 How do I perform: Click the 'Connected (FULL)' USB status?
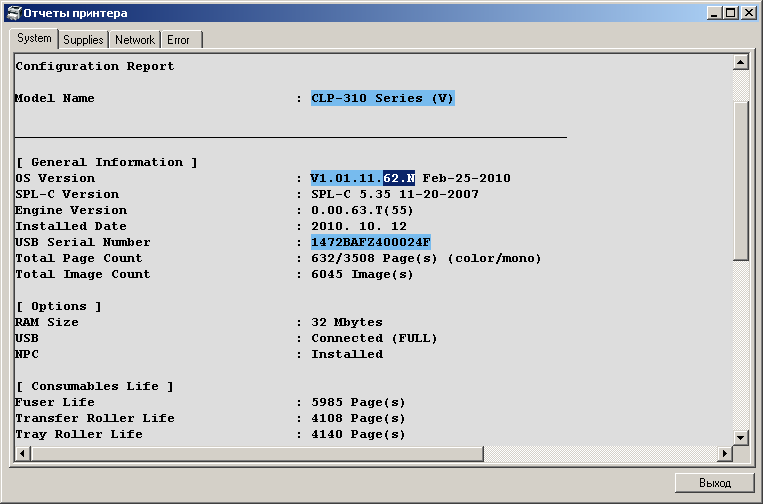(x=374, y=338)
